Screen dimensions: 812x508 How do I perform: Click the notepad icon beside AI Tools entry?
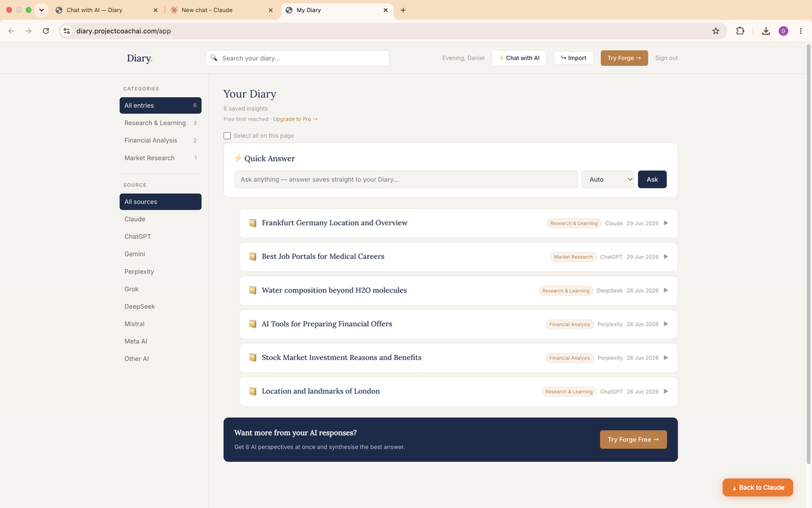252,324
